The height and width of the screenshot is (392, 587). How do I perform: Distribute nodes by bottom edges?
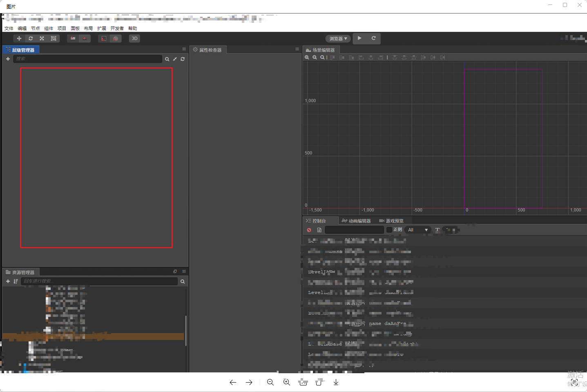click(413, 58)
